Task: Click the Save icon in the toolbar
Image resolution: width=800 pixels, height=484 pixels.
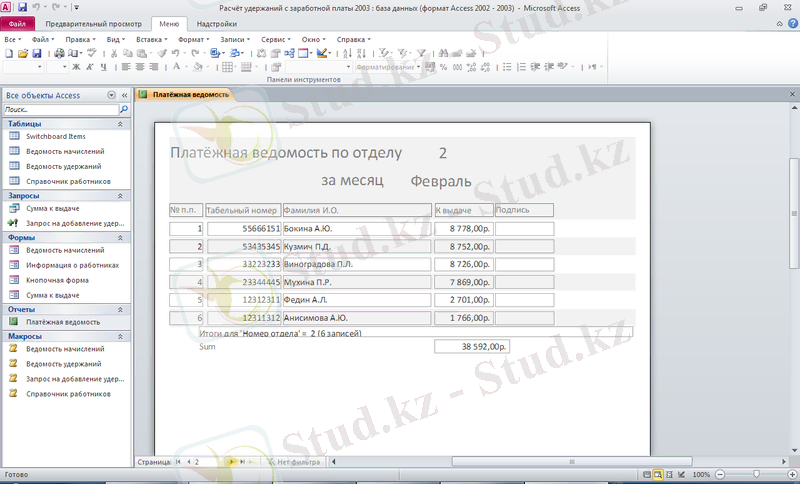Action: (36, 53)
